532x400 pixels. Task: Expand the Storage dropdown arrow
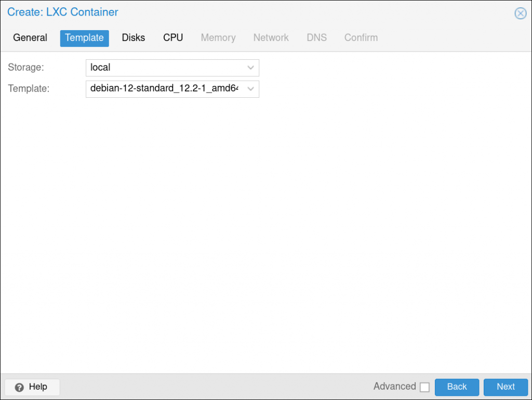[250, 68]
